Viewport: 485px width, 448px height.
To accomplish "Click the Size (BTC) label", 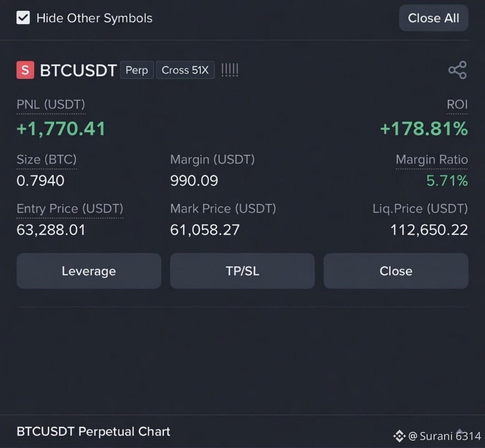I will point(46,160).
